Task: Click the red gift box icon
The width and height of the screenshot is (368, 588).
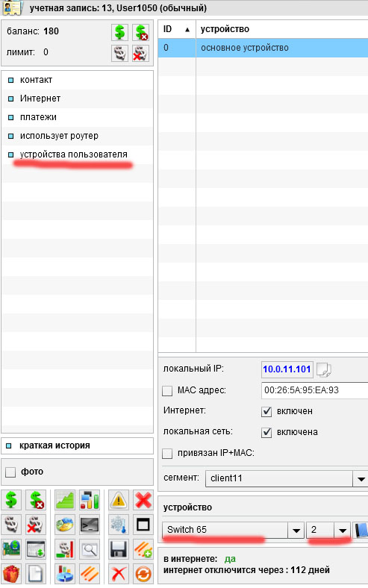Action: pos(11,574)
